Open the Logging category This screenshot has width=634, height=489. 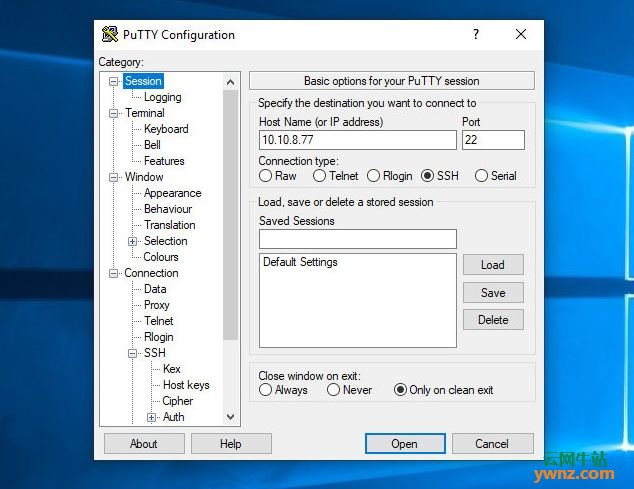click(x=163, y=97)
